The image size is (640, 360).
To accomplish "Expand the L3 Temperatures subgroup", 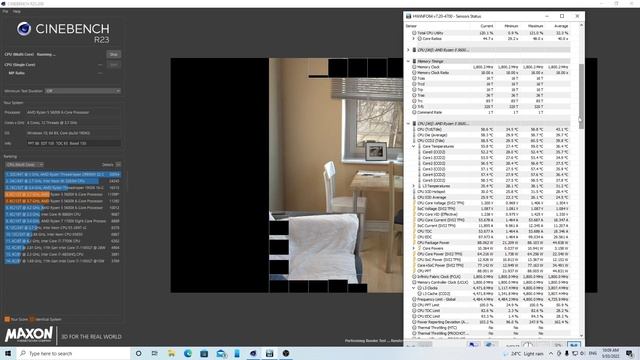I will pyautogui.click(x=413, y=186).
